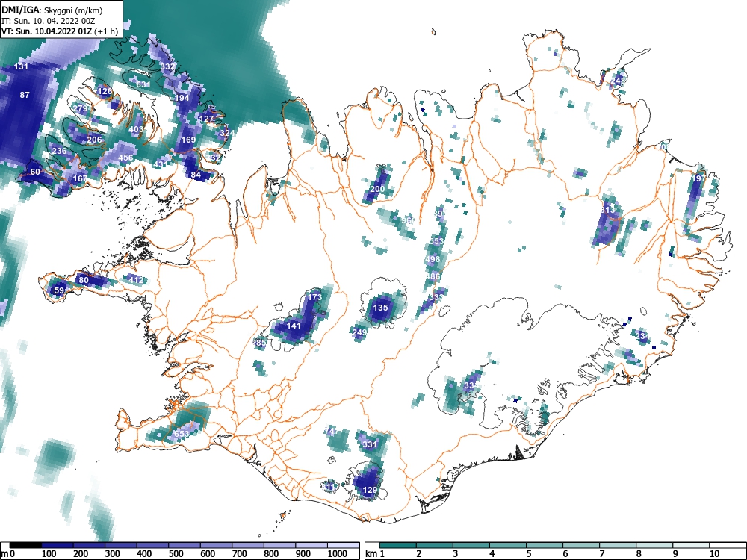Click the '173' visibility value on the map
This screenshot has height=560, width=747.
pos(314,298)
